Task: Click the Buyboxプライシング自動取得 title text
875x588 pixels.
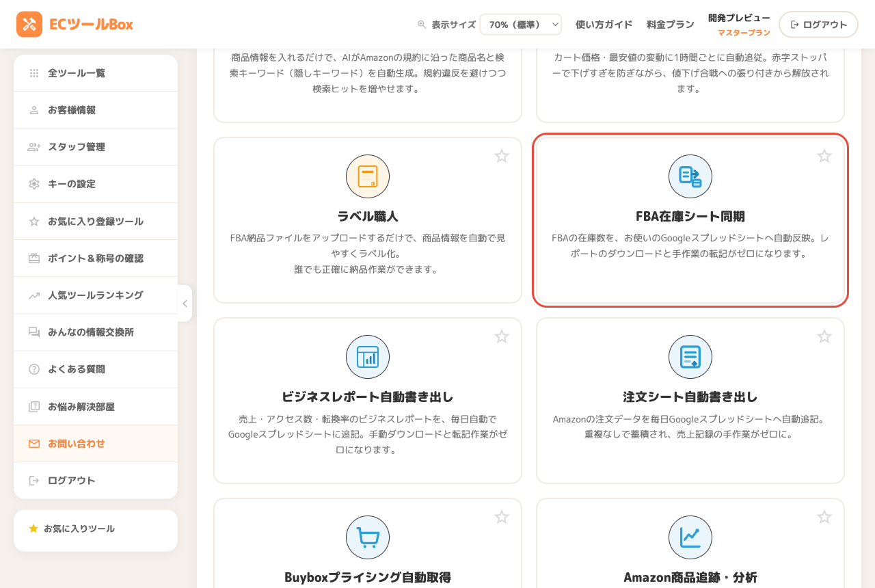Action: coord(368,578)
